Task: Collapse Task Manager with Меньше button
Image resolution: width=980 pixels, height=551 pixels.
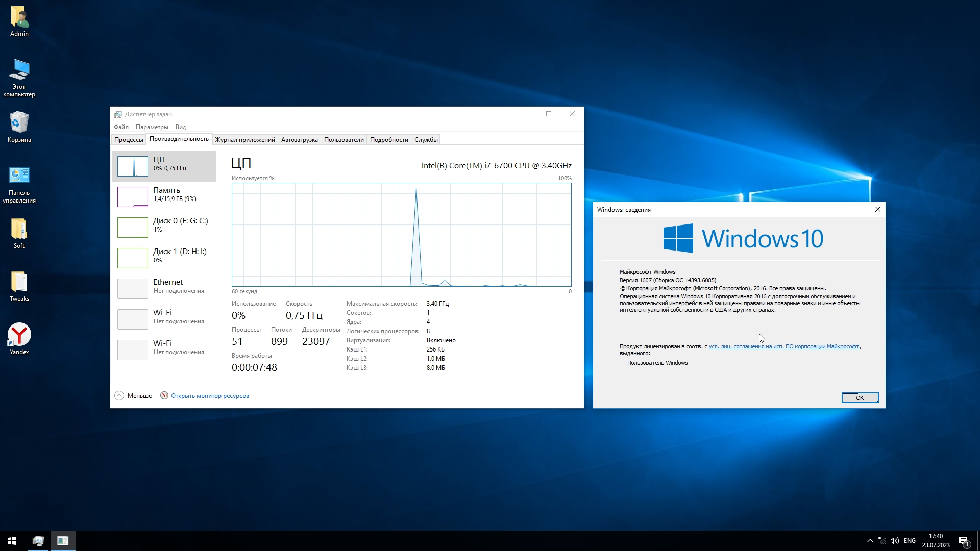Action: (133, 396)
